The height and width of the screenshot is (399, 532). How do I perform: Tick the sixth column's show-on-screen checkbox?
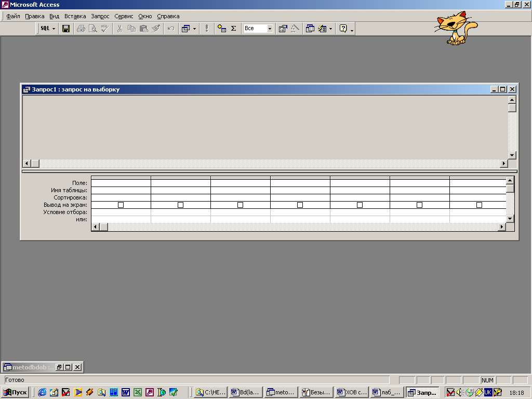[419, 205]
